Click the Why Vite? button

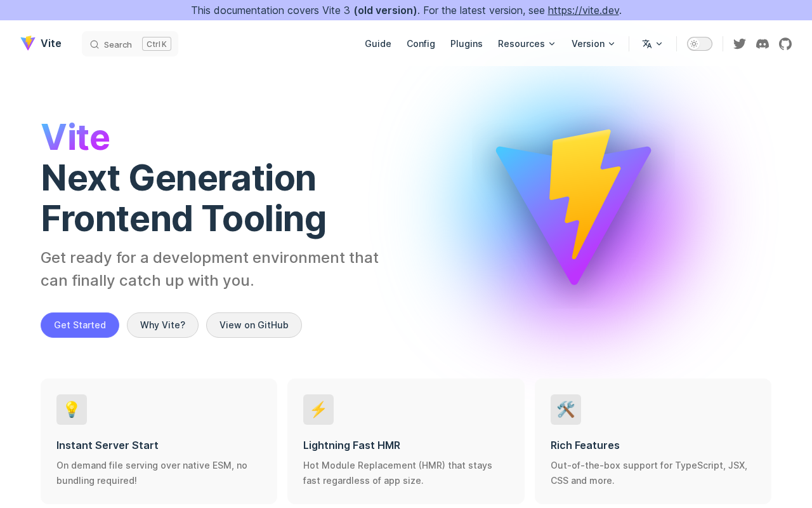coord(162,325)
